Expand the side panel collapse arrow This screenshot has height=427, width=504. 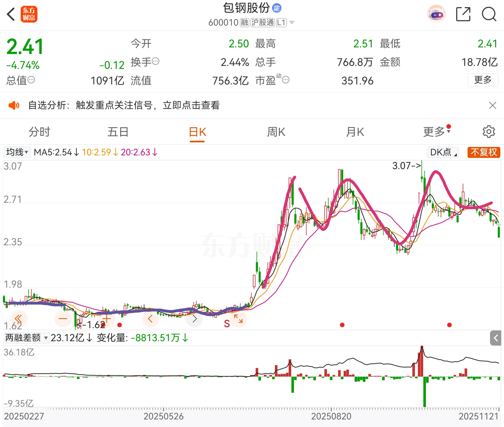click(495, 338)
